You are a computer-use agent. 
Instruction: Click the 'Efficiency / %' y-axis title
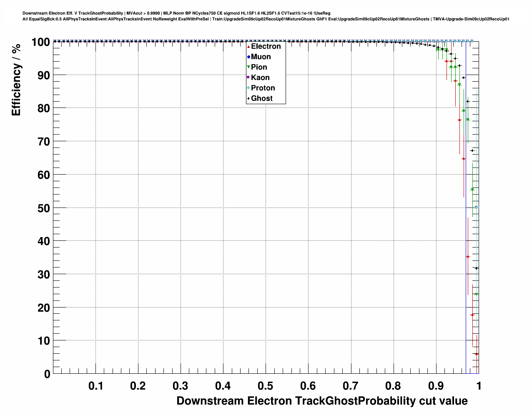16,80
